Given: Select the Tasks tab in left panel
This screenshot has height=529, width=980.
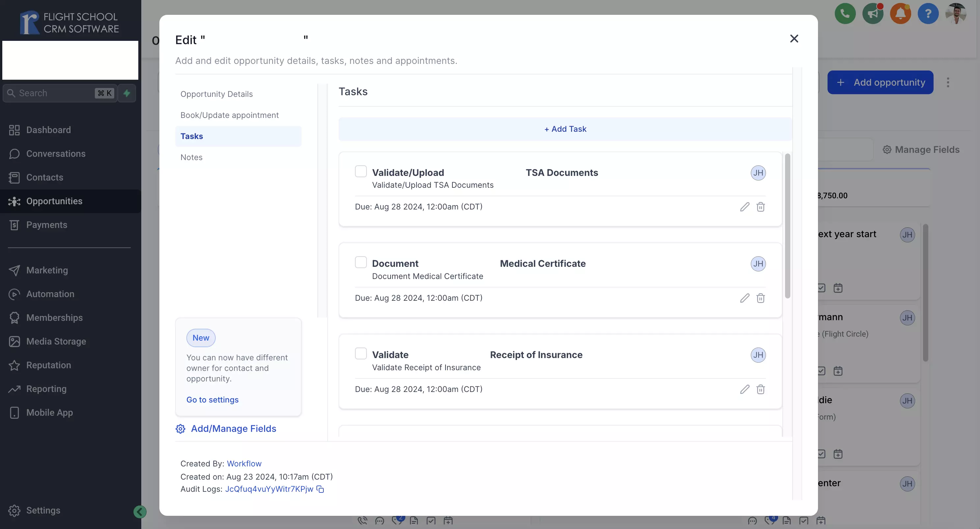Looking at the screenshot, I should click(x=191, y=136).
